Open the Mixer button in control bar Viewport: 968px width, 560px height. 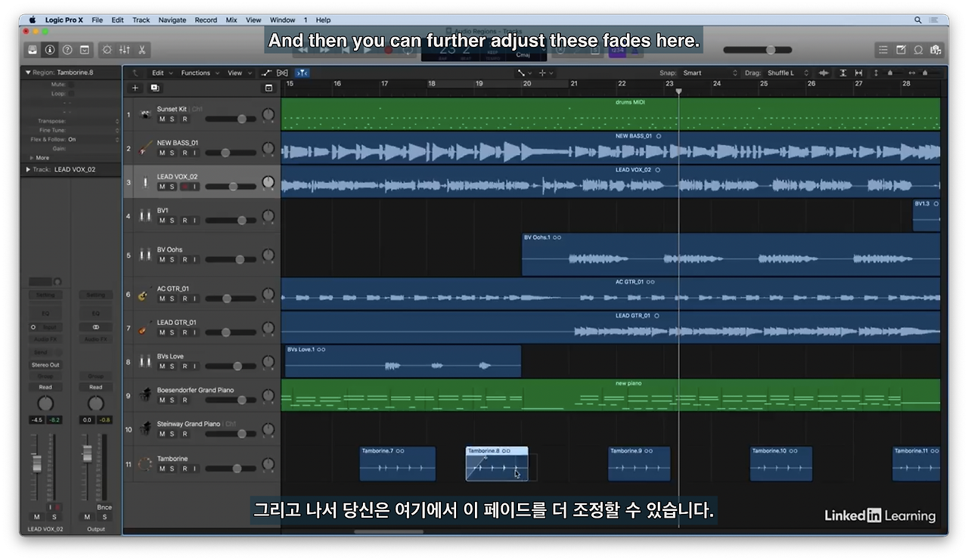(x=124, y=50)
